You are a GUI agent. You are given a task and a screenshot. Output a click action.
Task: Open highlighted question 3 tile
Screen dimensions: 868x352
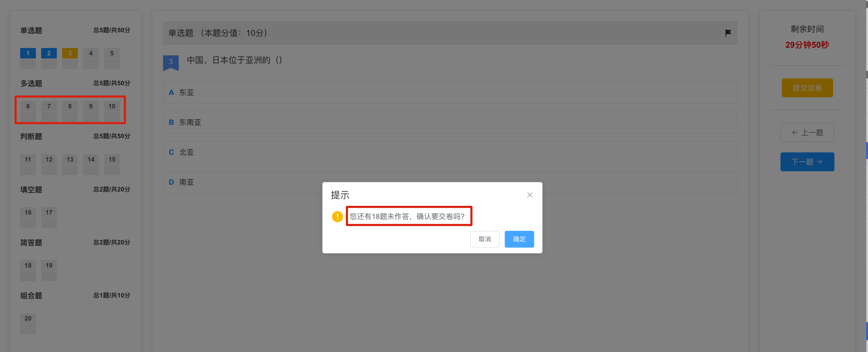click(70, 58)
